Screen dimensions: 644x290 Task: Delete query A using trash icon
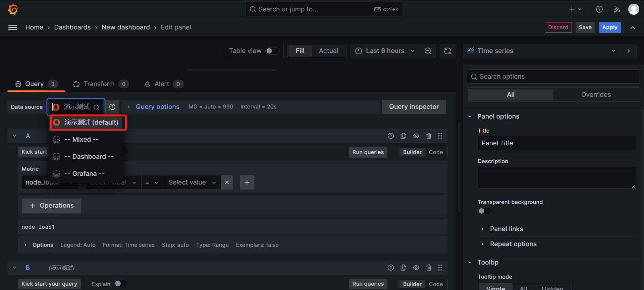click(429, 136)
